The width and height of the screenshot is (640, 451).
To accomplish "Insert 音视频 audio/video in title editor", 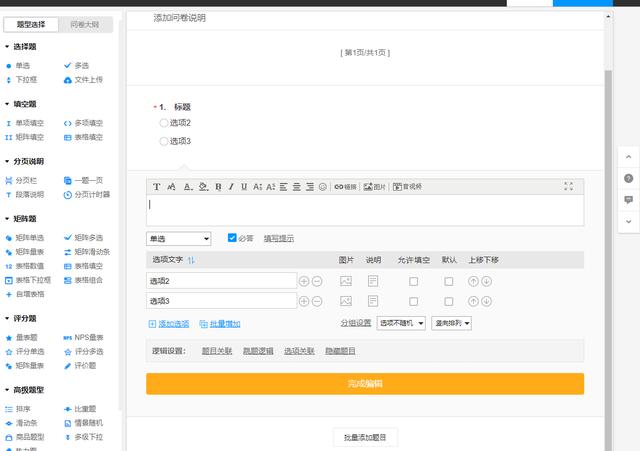I will (x=407, y=187).
